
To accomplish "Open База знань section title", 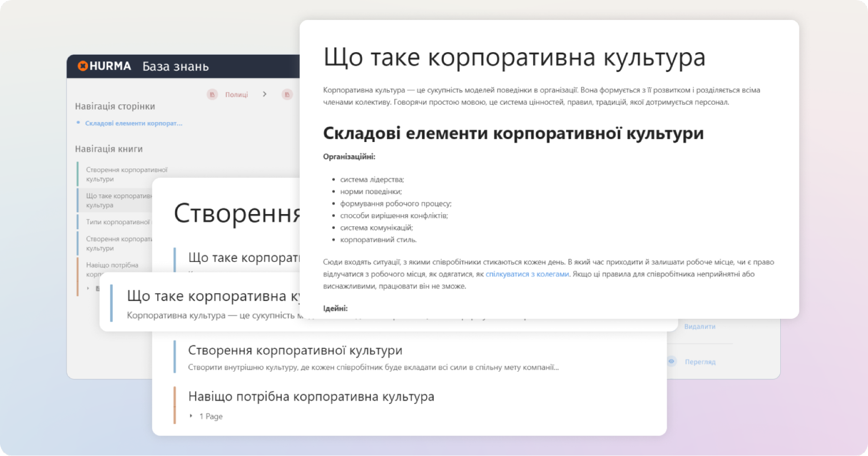I will [175, 66].
